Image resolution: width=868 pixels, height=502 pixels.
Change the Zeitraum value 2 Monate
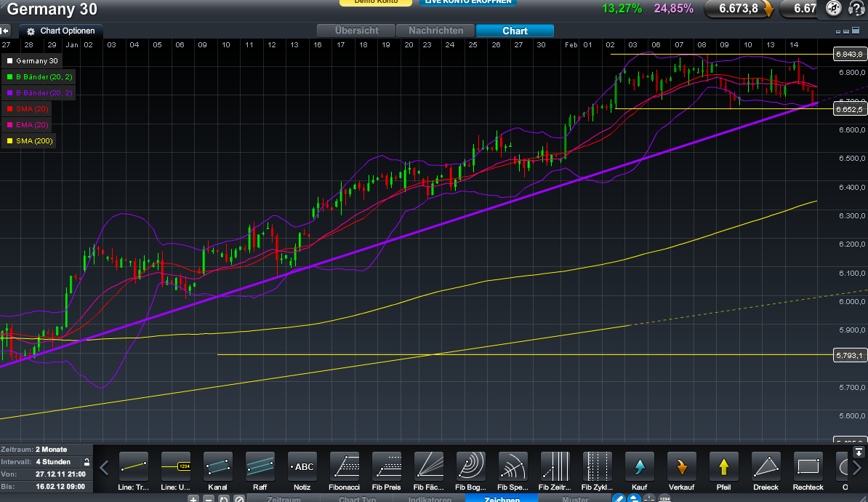52,450
